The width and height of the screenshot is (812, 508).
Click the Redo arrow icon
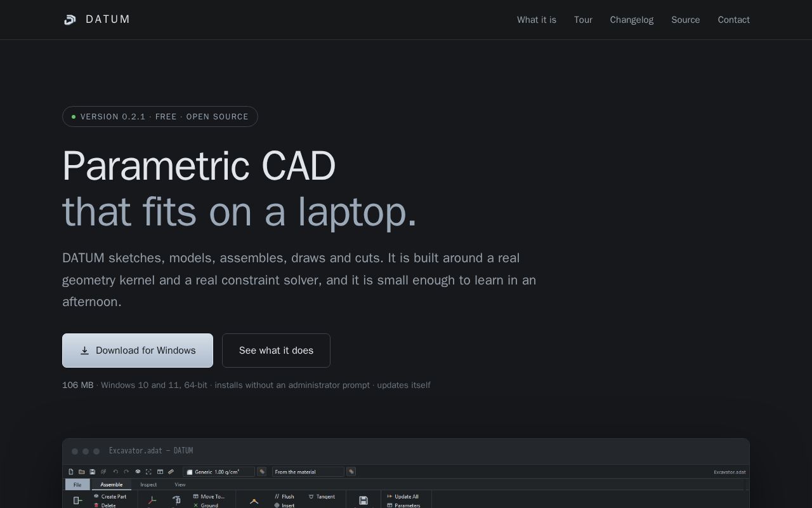126,472
